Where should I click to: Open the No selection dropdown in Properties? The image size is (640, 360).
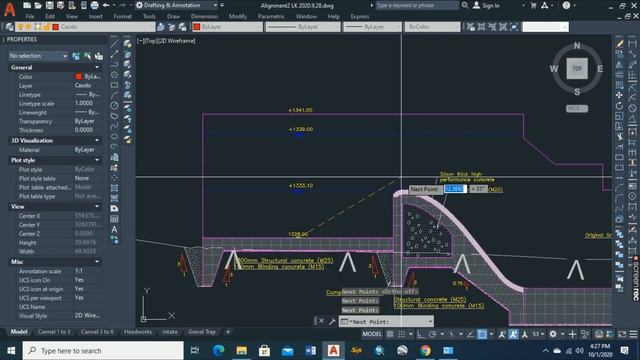pos(38,56)
